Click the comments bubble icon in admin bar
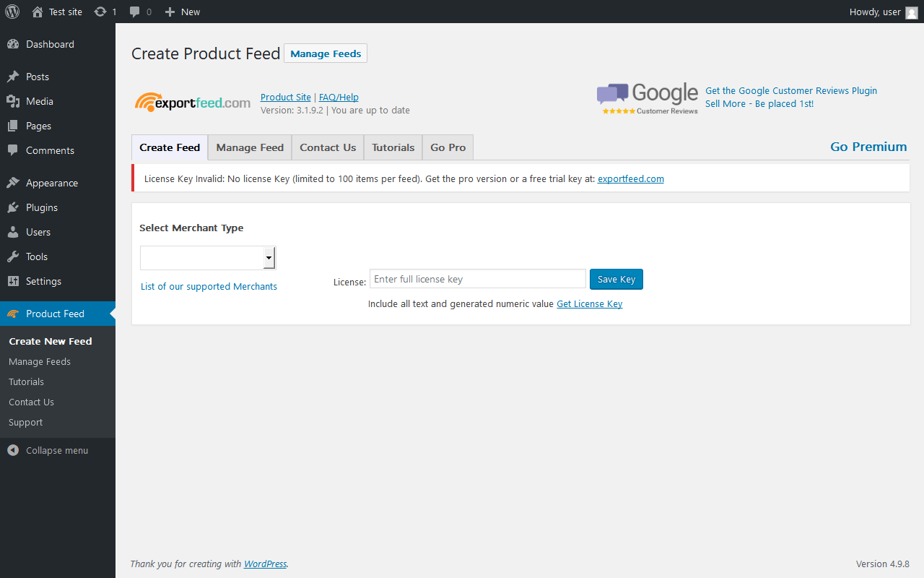Viewport: 924px width, 578px height. (x=135, y=12)
